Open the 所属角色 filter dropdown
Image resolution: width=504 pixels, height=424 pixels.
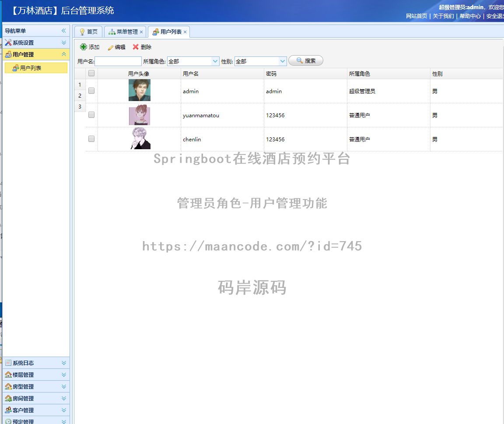click(x=215, y=61)
